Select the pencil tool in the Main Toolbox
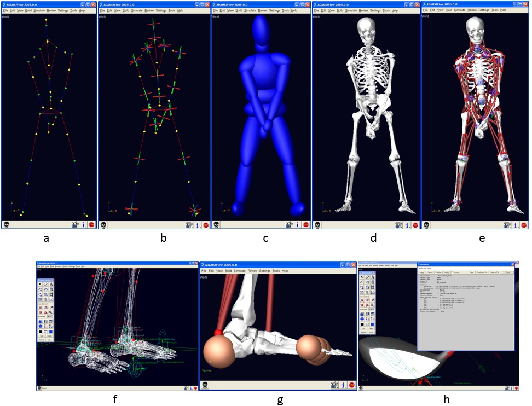 coord(367,277)
